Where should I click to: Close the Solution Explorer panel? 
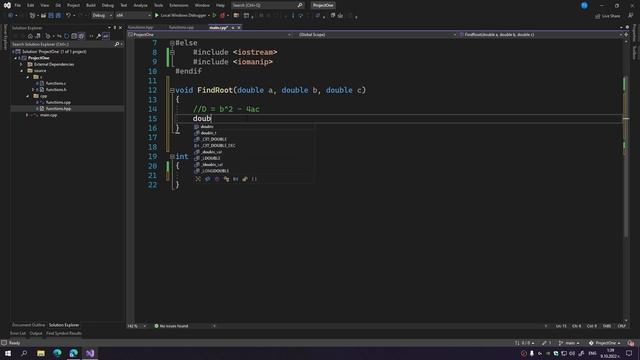[x=120, y=28]
